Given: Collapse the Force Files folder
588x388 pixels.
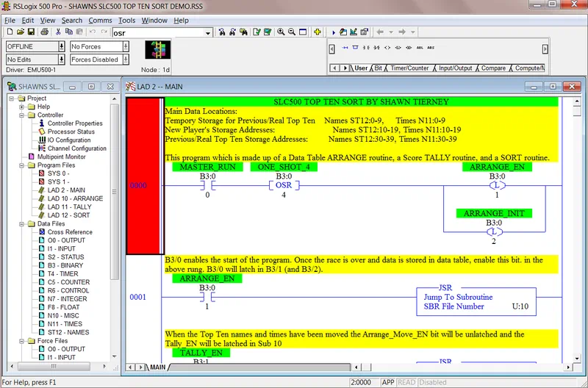Looking at the screenshot, I should (21, 341).
